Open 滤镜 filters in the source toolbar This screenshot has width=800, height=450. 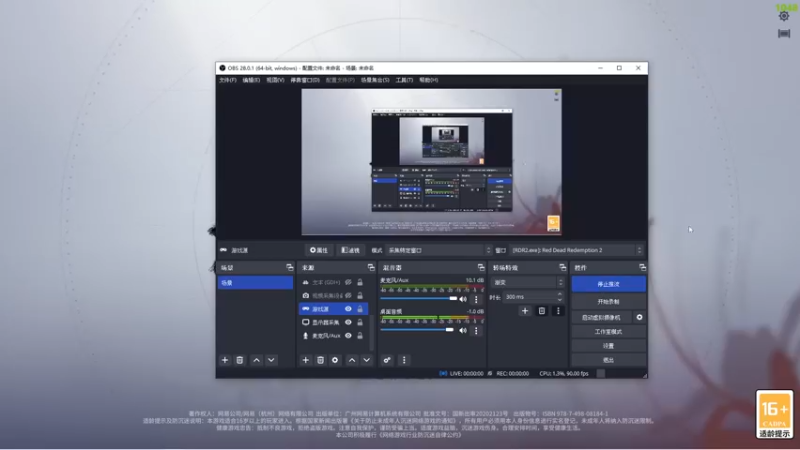coord(351,251)
